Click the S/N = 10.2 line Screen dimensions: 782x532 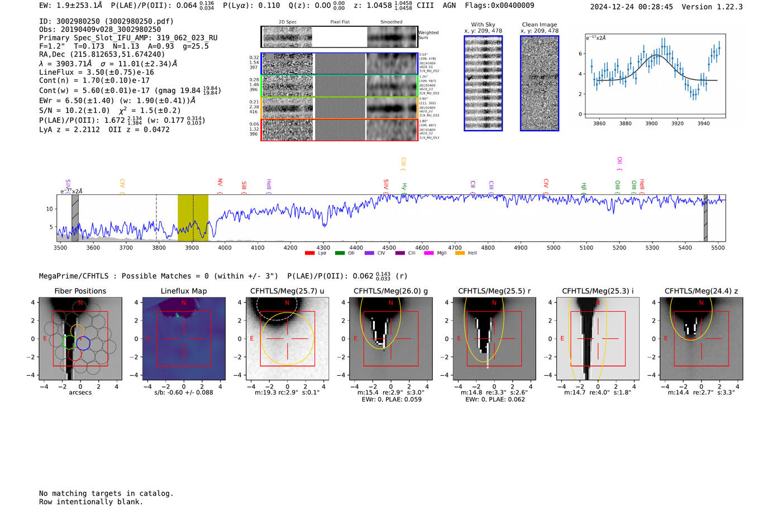(x=110, y=111)
